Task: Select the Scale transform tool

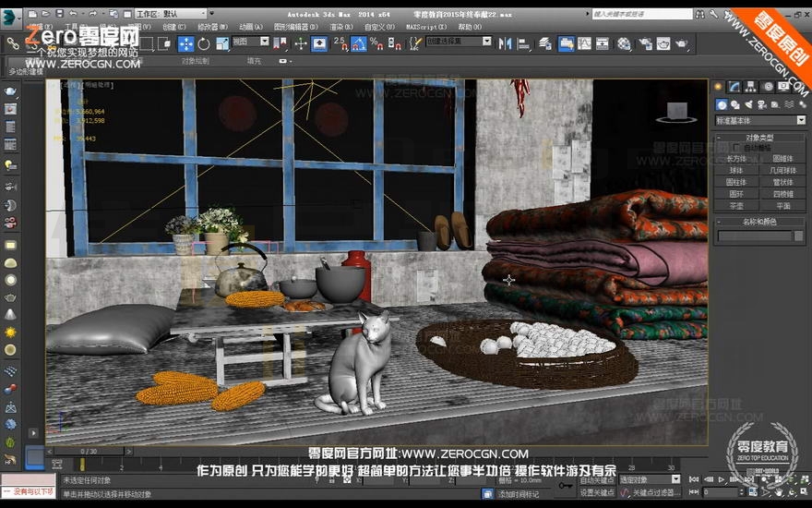Action: (222, 43)
